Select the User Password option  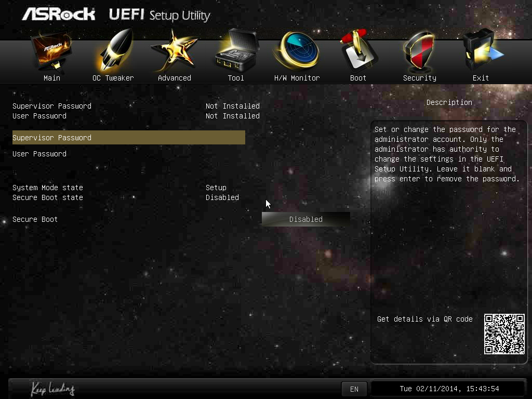click(x=39, y=154)
